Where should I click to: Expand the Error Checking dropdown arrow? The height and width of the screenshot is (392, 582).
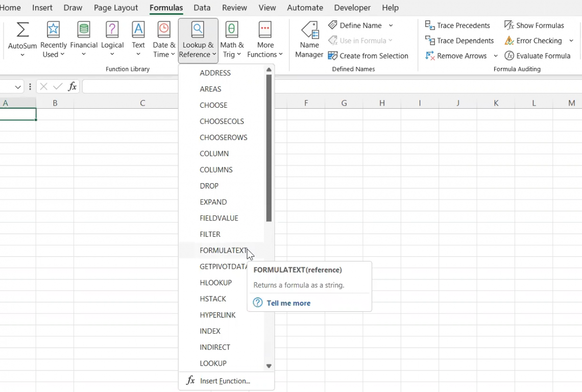tap(571, 41)
